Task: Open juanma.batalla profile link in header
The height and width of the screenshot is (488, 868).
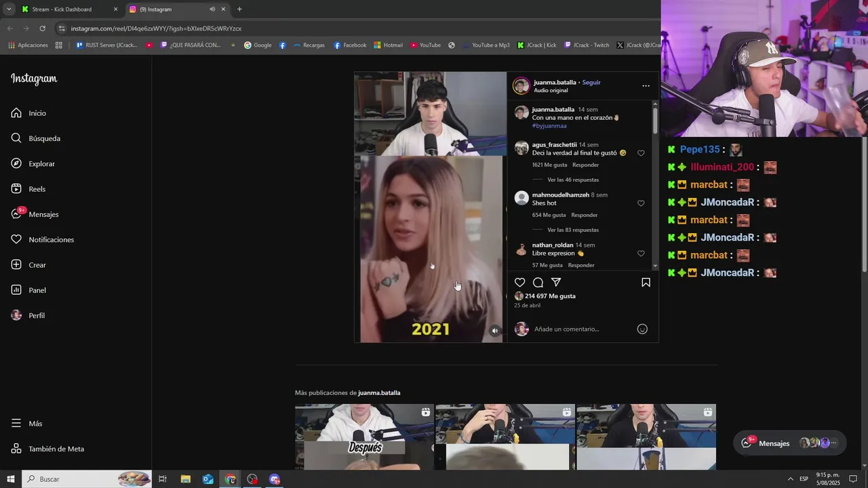Action: (x=555, y=83)
